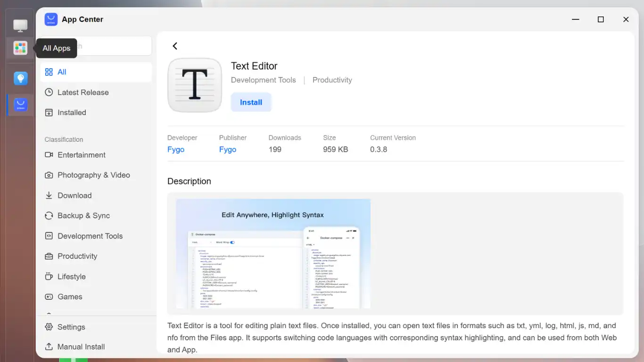Click the Description heading

[x=189, y=181]
